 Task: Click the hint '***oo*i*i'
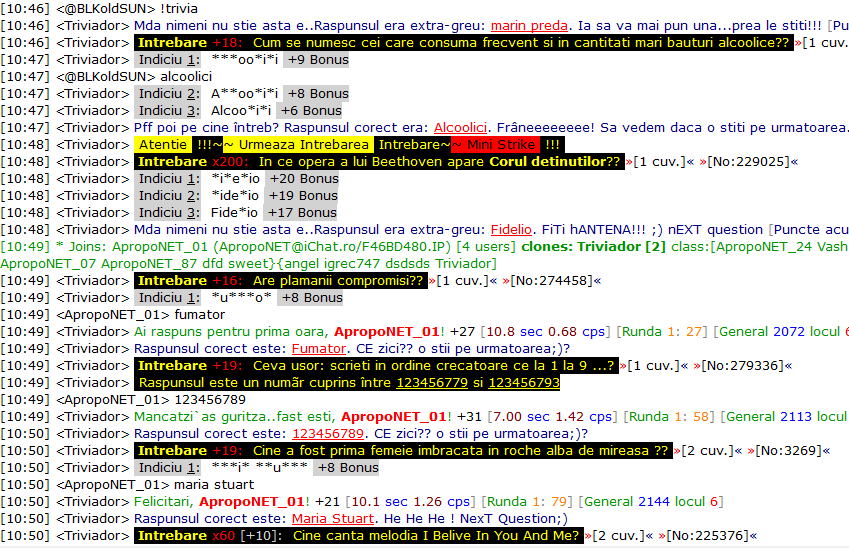(x=245, y=60)
